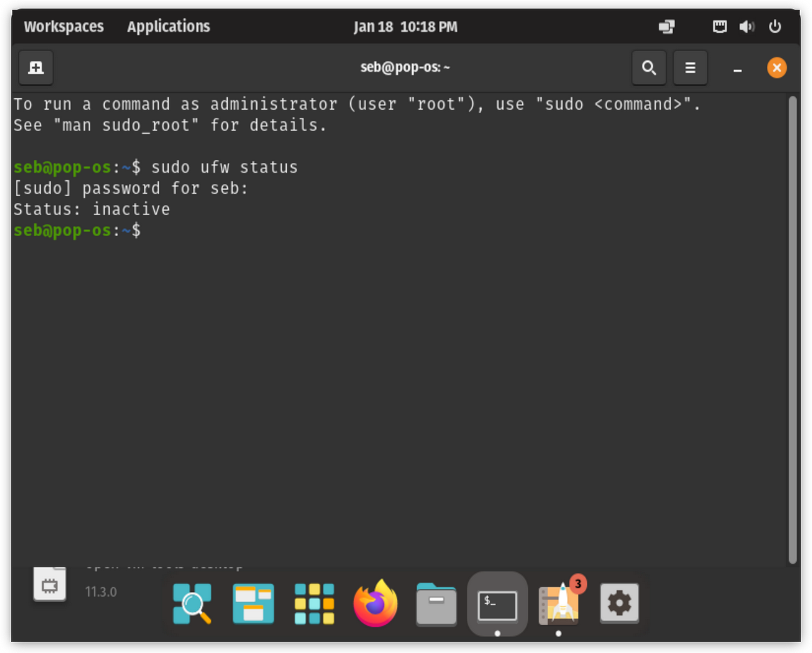Screen dimensions: 812x653
Task: Open the Applications menu in top bar
Action: pos(168,27)
